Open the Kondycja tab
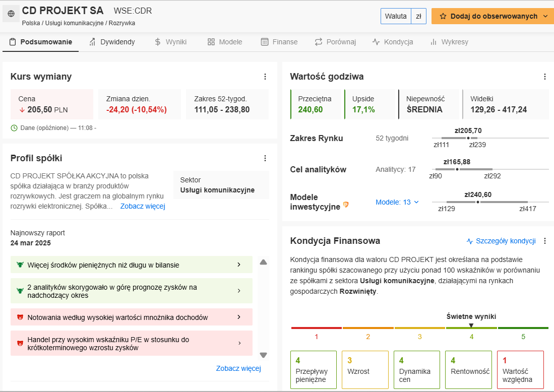Image resolution: width=554 pixels, height=392 pixels. [x=393, y=42]
